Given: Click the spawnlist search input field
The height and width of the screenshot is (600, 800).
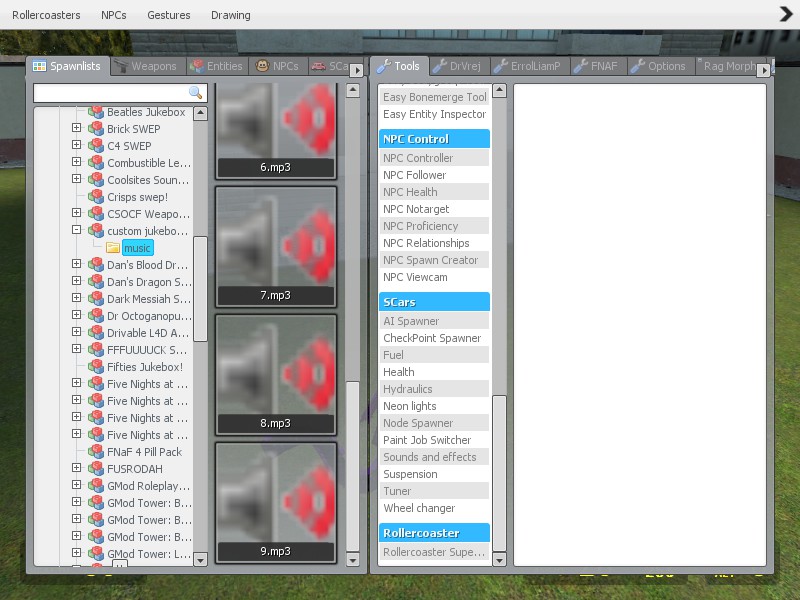Looking at the screenshot, I should pyautogui.click(x=110, y=93).
